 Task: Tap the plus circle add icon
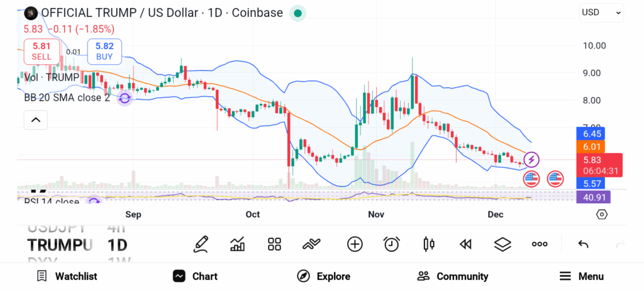click(355, 244)
